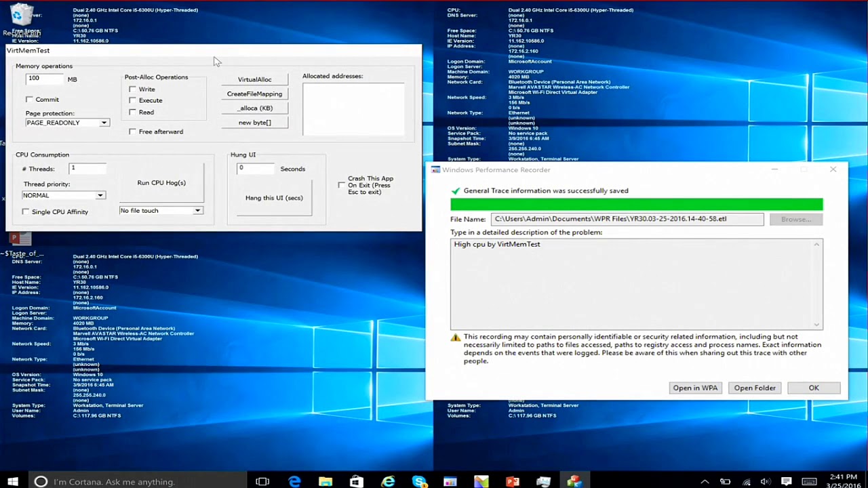Screen dimensions: 868x488
Task: Switch to PowerPoint on the taskbar
Action: 513,482
